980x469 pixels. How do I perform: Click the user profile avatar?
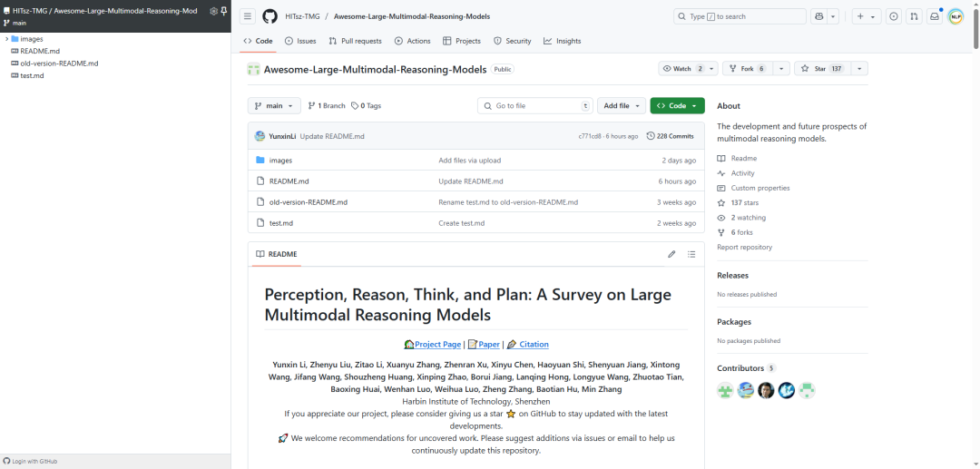point(955,17)
